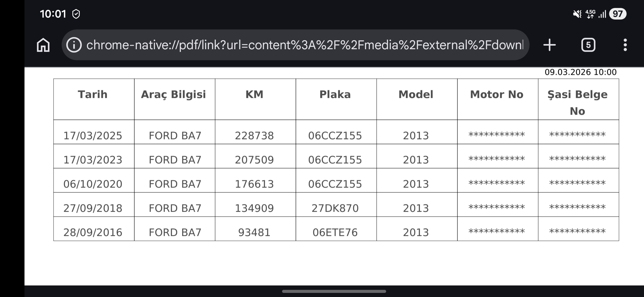644x297 pixels.
Task: Tap the battery level indicator
Action: (x=618, y=14)
